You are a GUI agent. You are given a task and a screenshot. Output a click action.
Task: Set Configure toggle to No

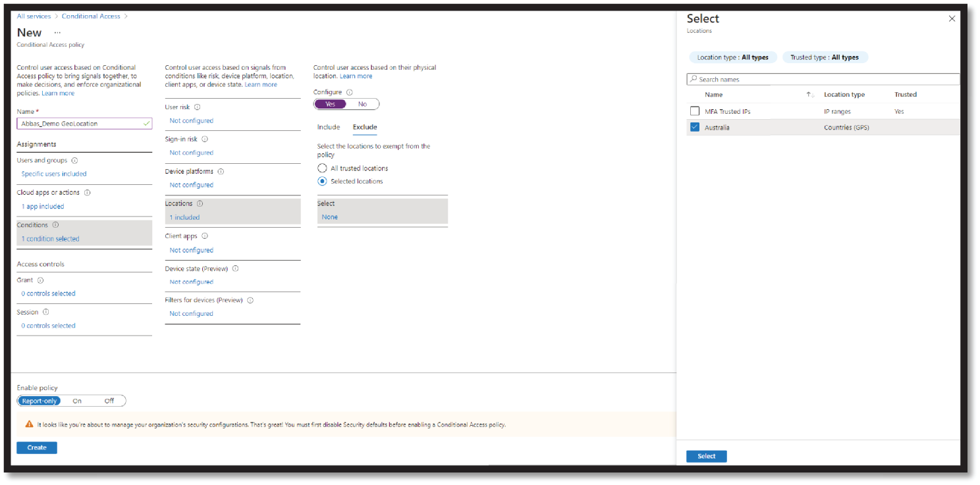(x=362, y=104)
